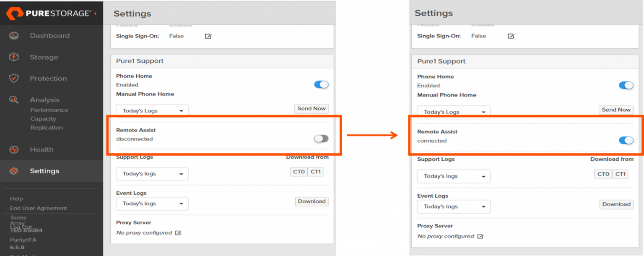644x256 pixels.
Task: Click Send Now in the left panel
Action: click(x=311, y=109)
